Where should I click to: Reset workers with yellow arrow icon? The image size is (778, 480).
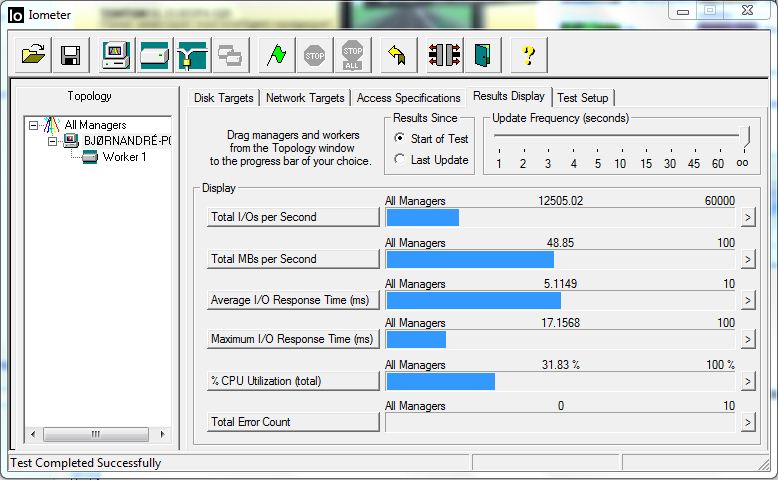pyautogui.click(x=398, y=55)
